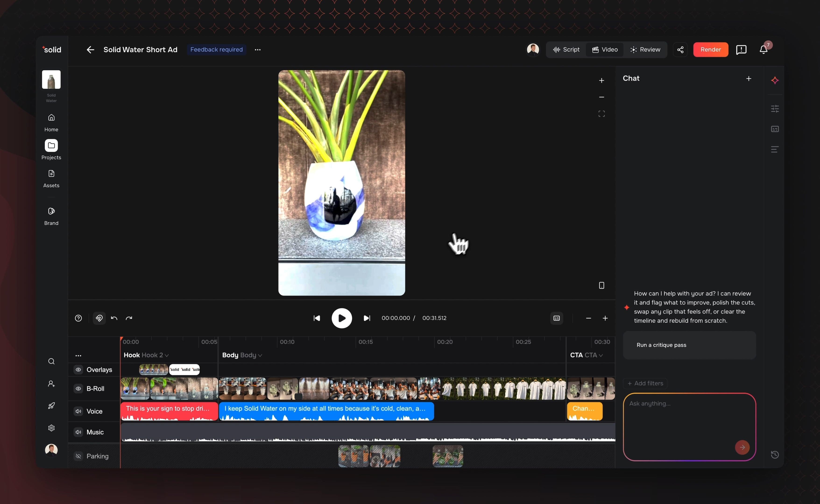Mute the Voice track
Screen dimensions: 820x504
(78, 411)
